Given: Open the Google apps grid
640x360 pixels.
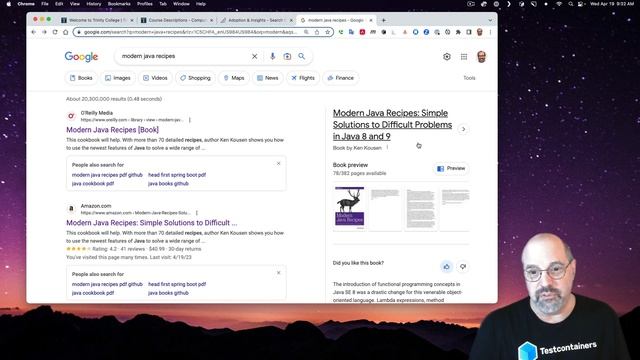Looking at the screenshot, I should [464, 57].
